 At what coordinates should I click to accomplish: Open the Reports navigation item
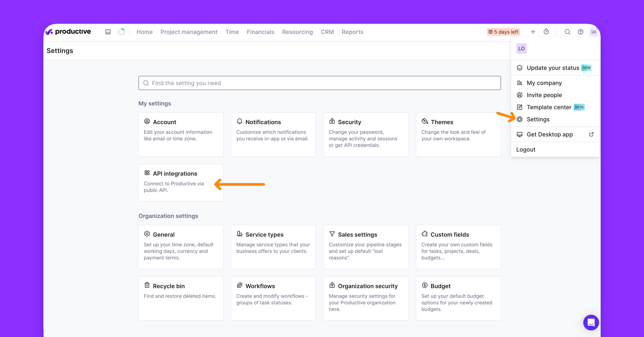352,32
